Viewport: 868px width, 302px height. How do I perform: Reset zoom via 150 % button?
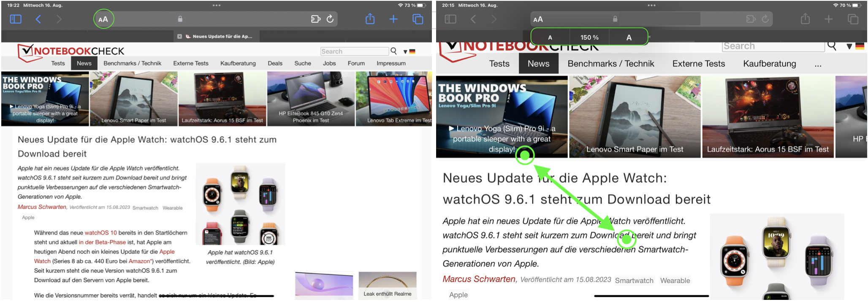tap(589, 38)
